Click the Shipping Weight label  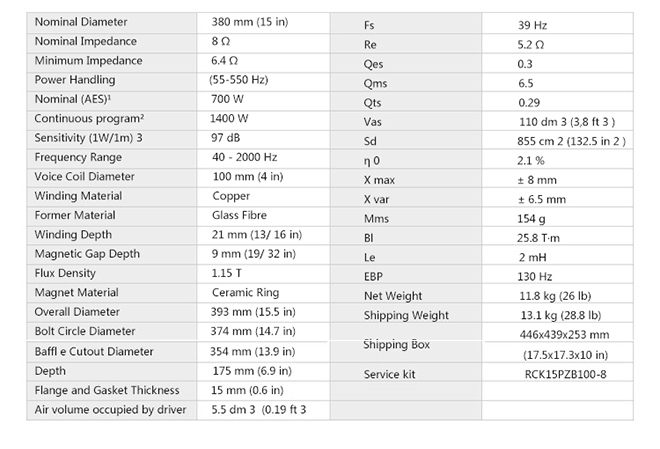[406, 316]
